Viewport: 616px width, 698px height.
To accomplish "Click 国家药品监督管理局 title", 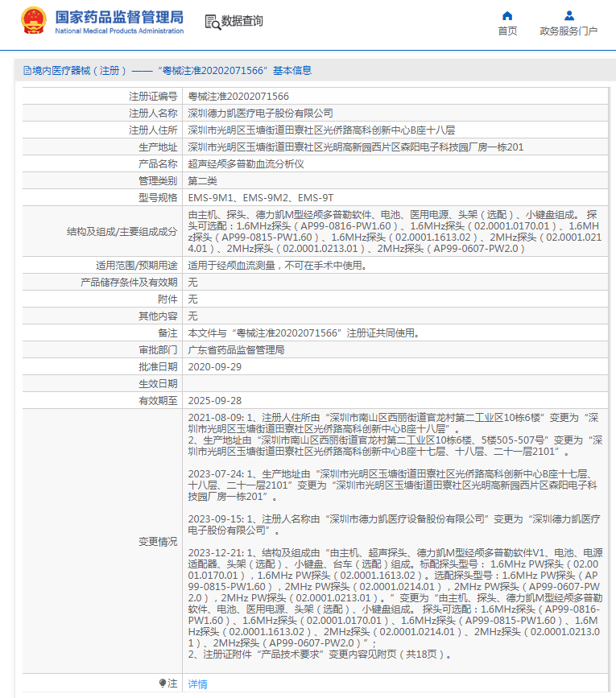I will point(119,17).
